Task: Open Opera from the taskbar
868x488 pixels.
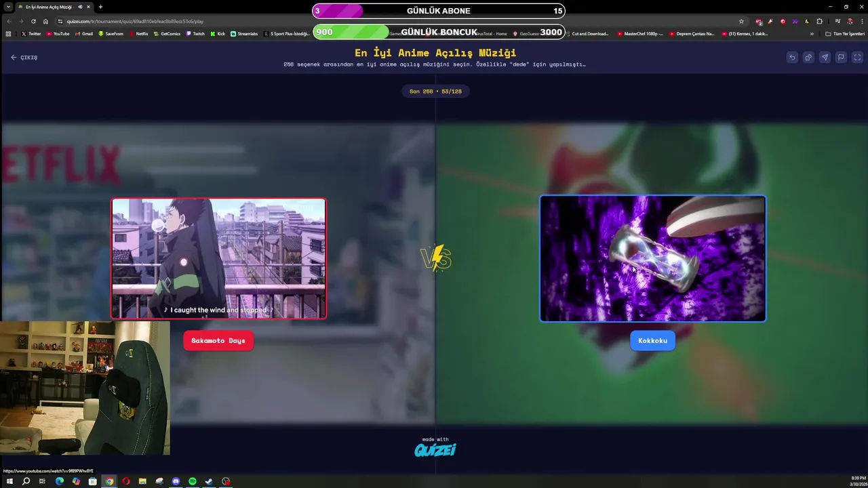Action: pos(125,481)
